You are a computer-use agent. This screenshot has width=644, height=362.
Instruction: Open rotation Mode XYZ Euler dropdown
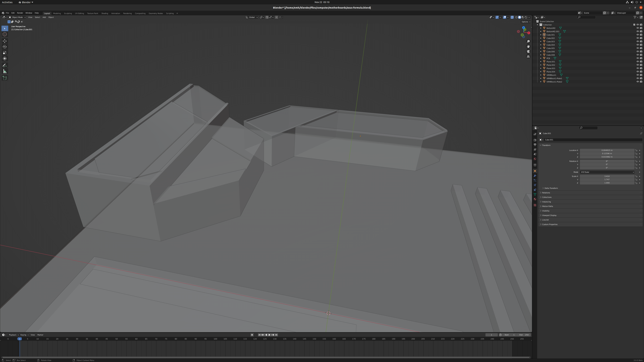[607, 172]
